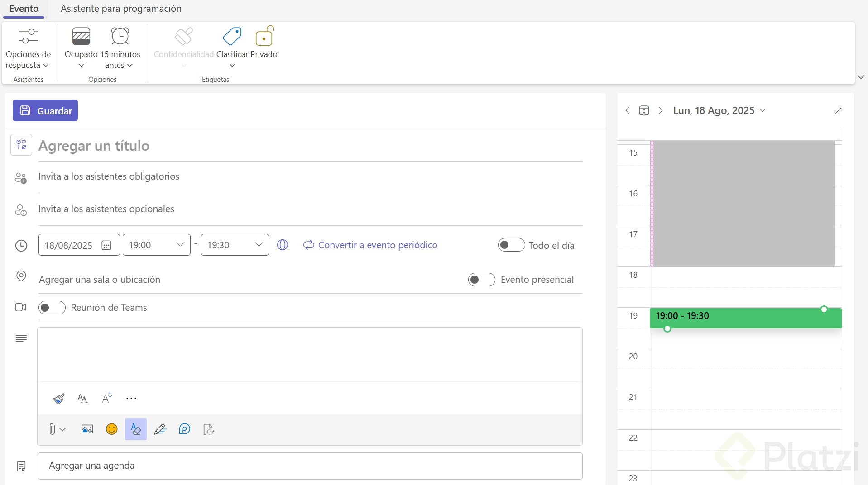Viewport: 868px width, 485px height.
Task: Click the required attendees people icon
Action: click(x=21, y=178)
